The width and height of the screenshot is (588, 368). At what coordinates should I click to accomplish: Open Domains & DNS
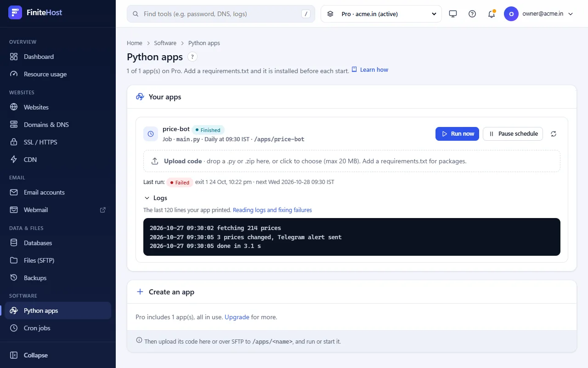(x=58, y=125)
